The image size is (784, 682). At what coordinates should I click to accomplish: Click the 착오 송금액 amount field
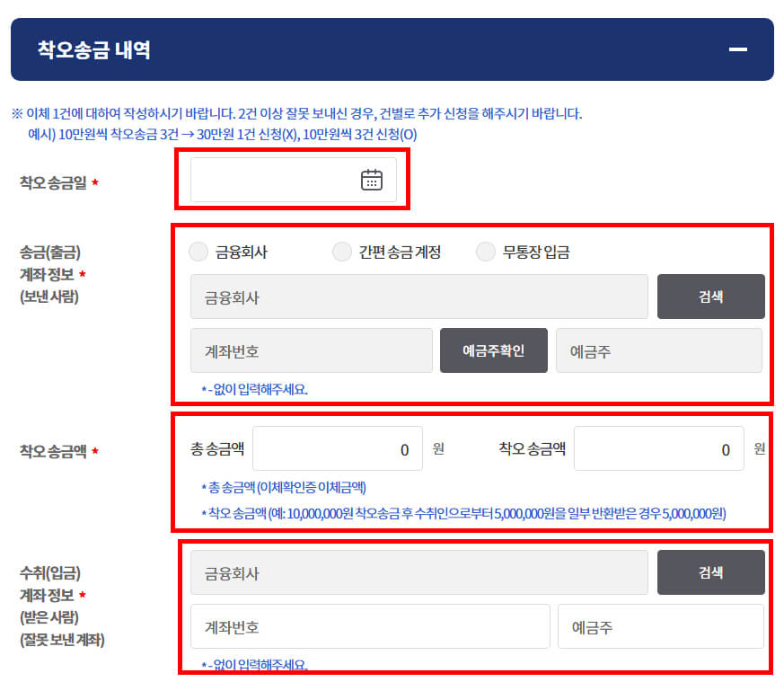pyautogui.click(x=658, y=448)
